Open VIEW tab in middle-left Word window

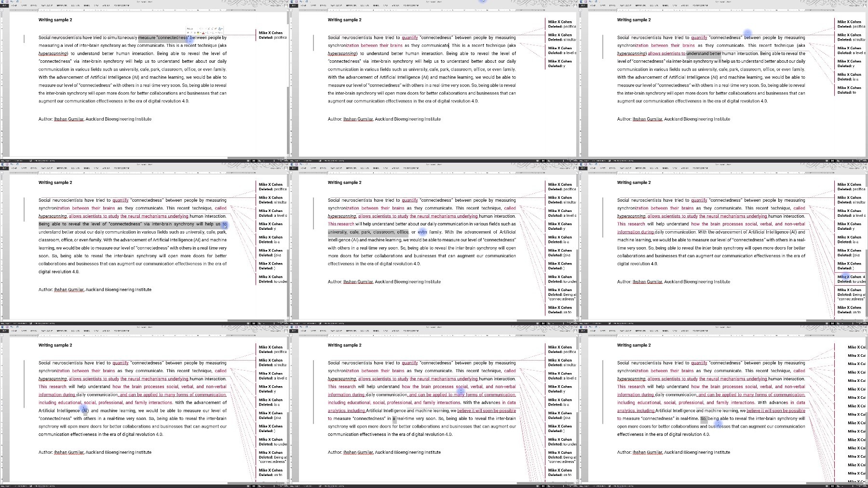point(96,168)
